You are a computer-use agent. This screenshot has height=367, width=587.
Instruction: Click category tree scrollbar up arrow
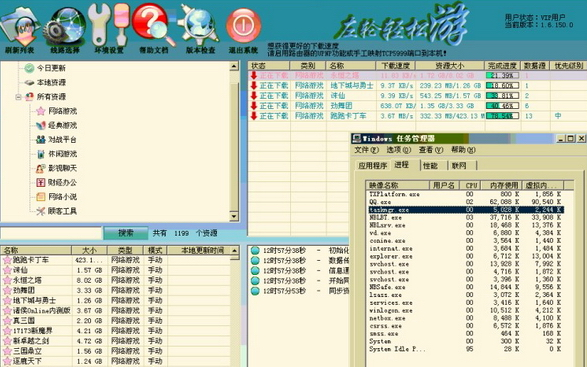click(x=234, y=66)
